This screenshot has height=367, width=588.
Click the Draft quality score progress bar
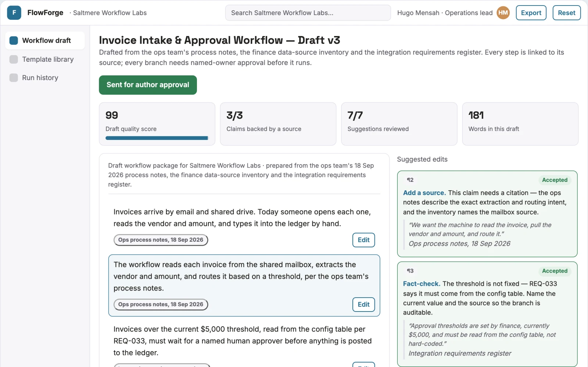(x=157, y=138)
